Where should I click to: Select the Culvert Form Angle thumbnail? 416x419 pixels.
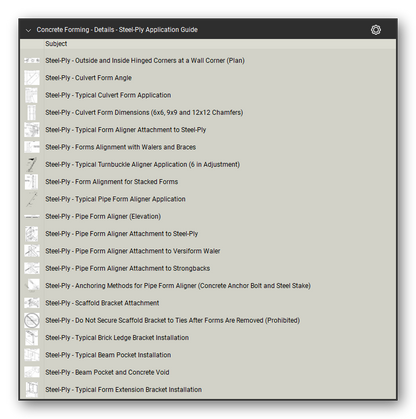32,78
